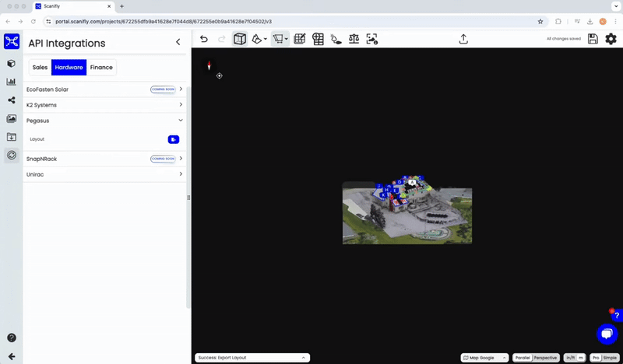This screenshot has height=364, width=623.
Task: Expand the SnapNRack row
Action: 104,159
